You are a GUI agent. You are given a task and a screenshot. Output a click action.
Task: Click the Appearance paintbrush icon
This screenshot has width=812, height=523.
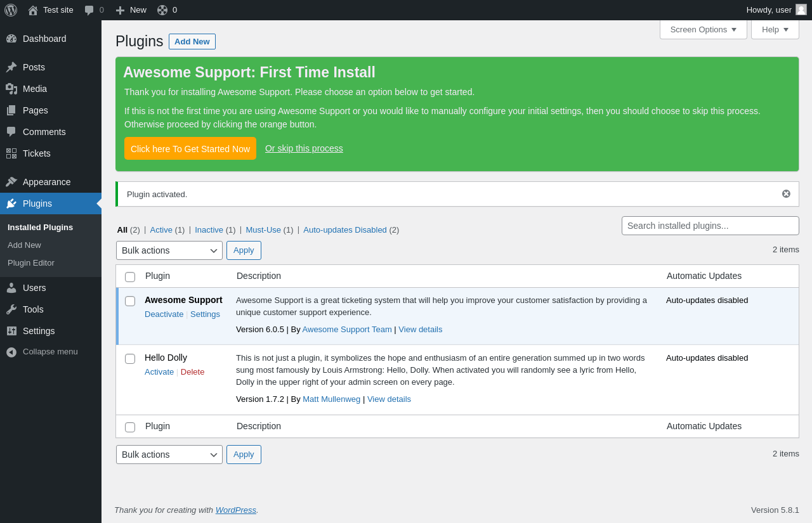(x=11, y=182)
